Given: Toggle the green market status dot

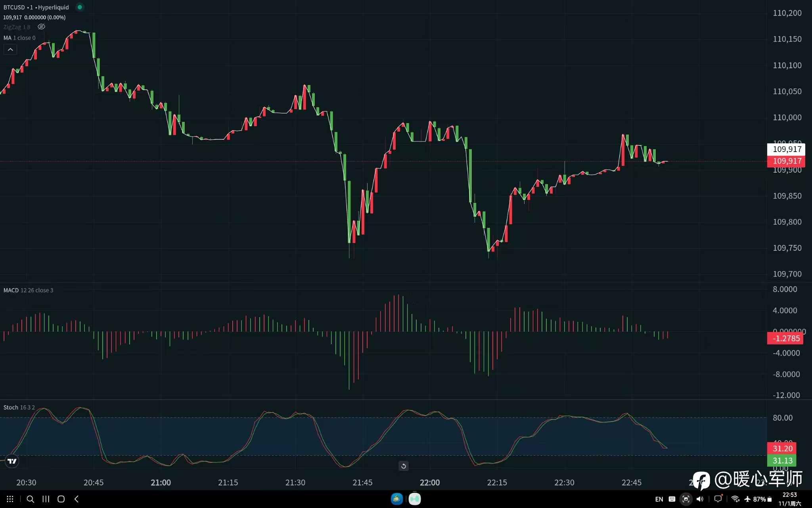Looking at the screenshot, I should (80, 7).
